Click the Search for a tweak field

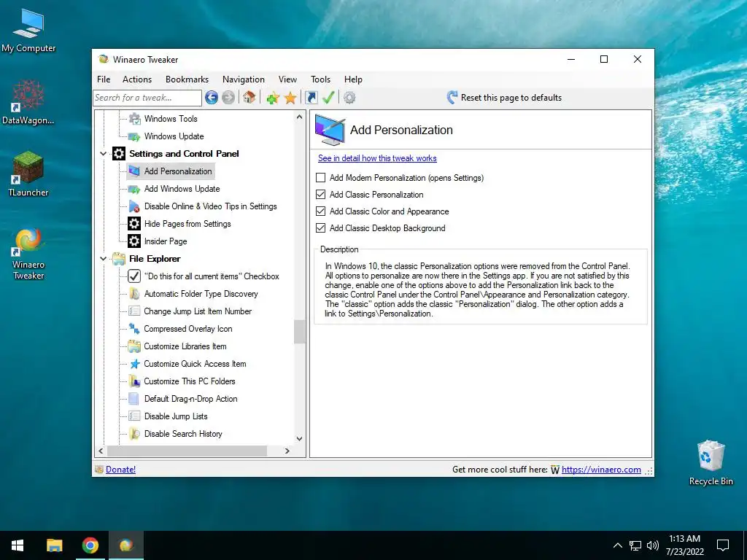coord(147,98)
